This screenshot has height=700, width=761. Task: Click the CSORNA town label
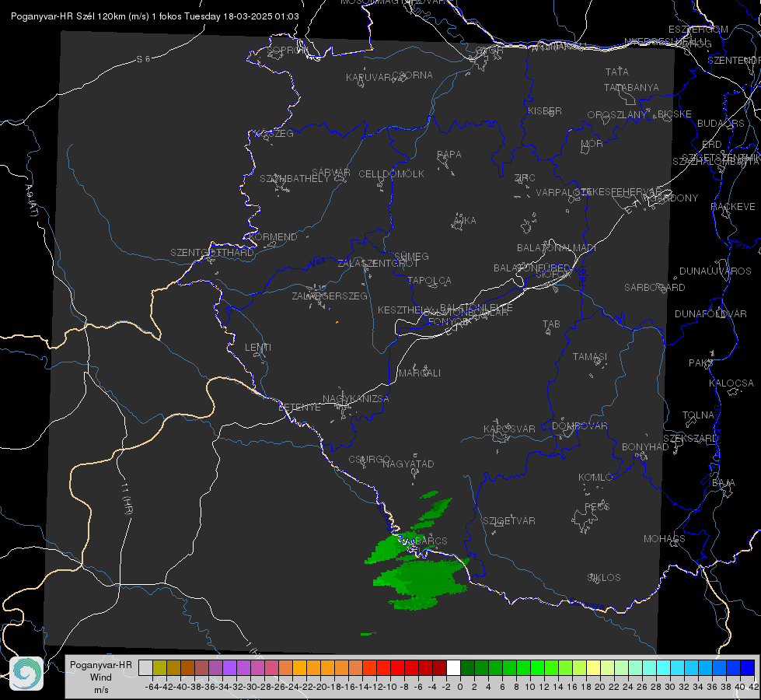pyautogui.click(x=413, y=75)
